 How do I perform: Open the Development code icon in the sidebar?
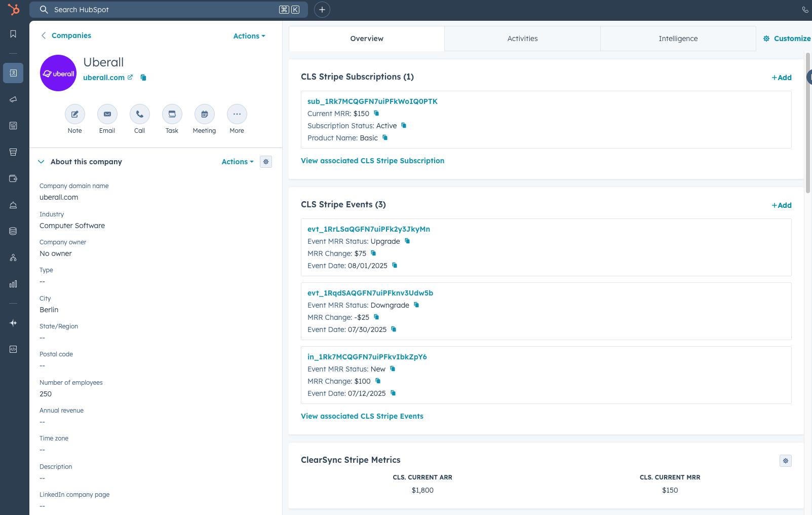point(13,349)
